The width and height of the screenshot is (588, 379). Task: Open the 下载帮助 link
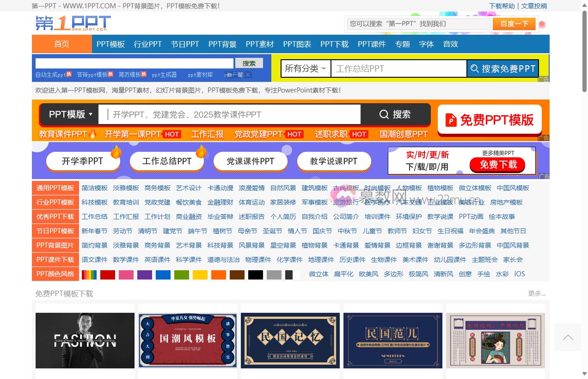click(x=502, y=6)
